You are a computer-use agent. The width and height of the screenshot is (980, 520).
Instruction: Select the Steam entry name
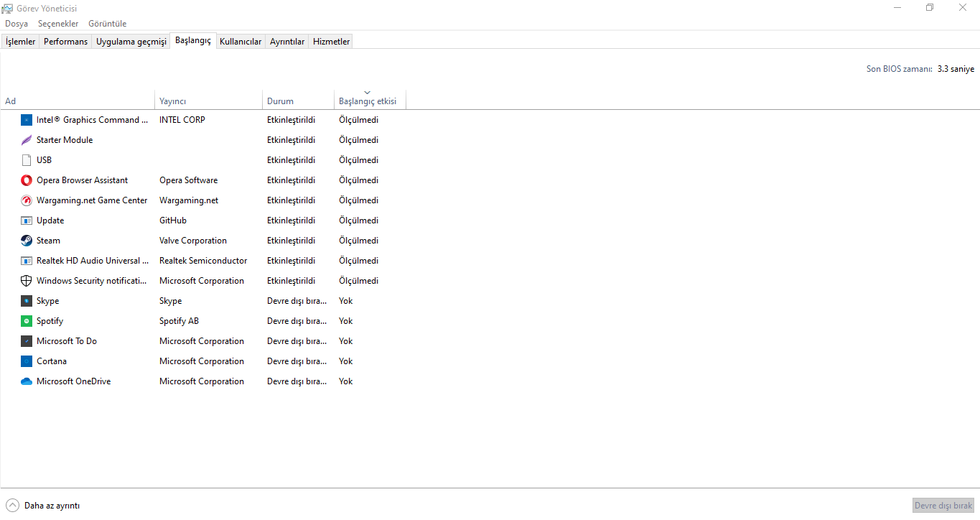(49, 241)
